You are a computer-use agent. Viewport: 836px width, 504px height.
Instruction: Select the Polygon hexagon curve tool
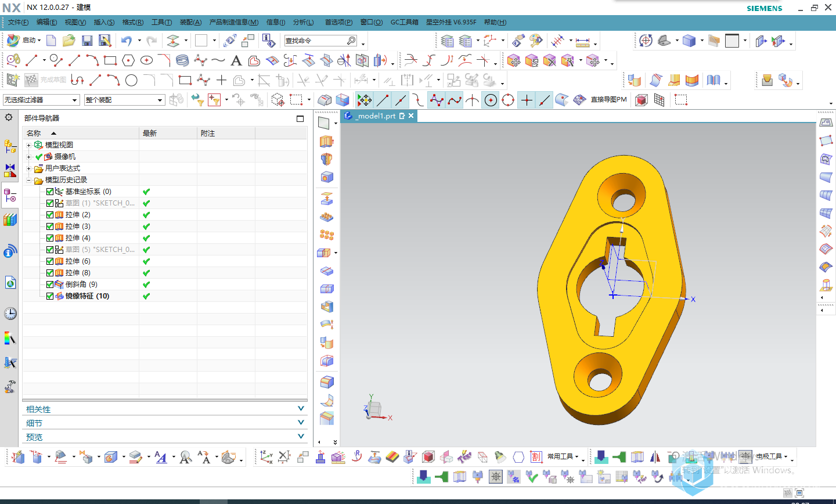pyautogui.click(x=129, y=60)
